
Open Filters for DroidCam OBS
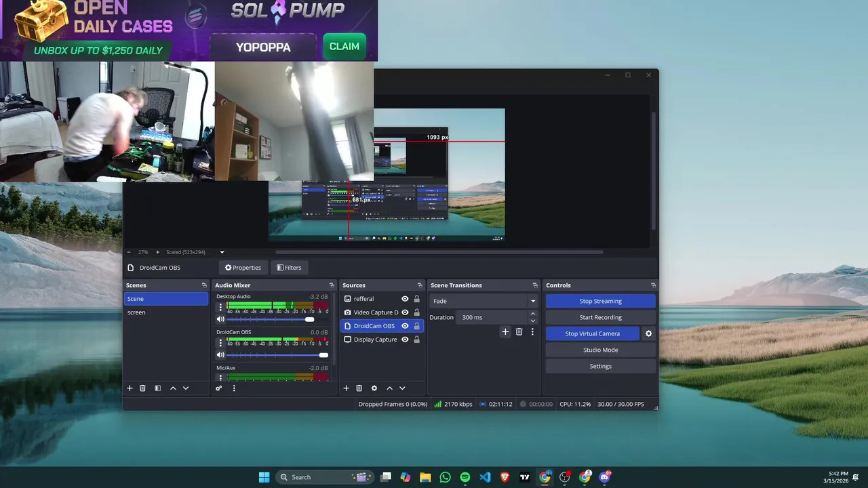[289, 268]
